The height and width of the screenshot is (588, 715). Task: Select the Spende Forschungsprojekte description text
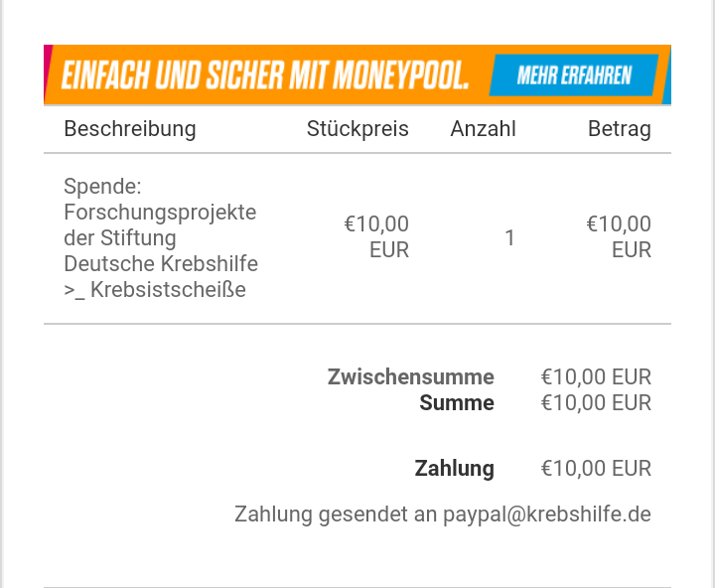pos(161,237)
